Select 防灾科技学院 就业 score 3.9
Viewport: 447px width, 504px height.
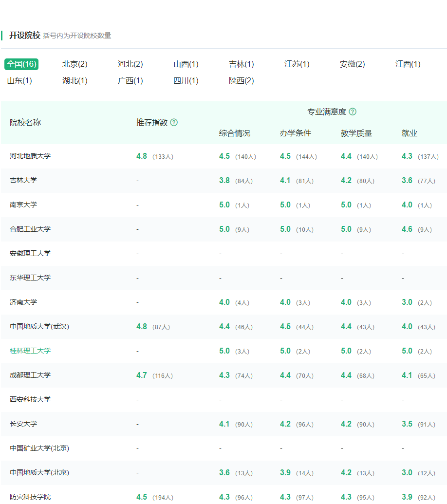[407, 497]
